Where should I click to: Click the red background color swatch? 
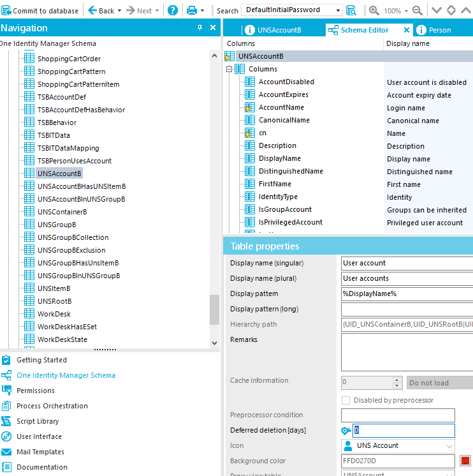pos(465,461)
